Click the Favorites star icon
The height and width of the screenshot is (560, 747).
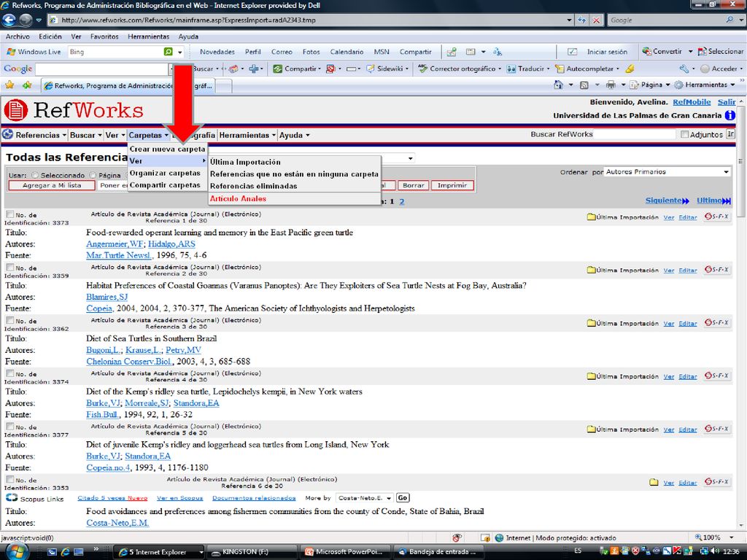click(x=9, y=85)
